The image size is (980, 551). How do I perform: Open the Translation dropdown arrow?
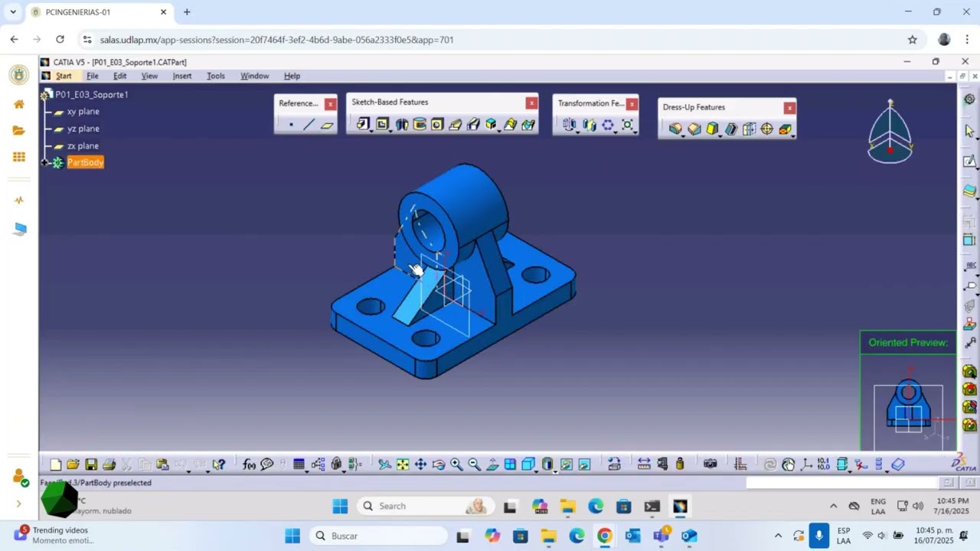click(577, 132)
